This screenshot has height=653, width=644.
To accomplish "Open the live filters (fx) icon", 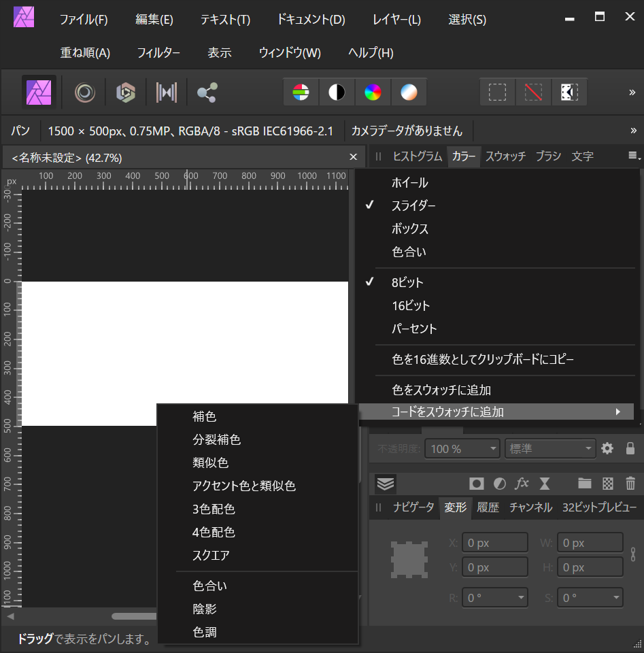I will pyautogui.click(x=522, y=484).
